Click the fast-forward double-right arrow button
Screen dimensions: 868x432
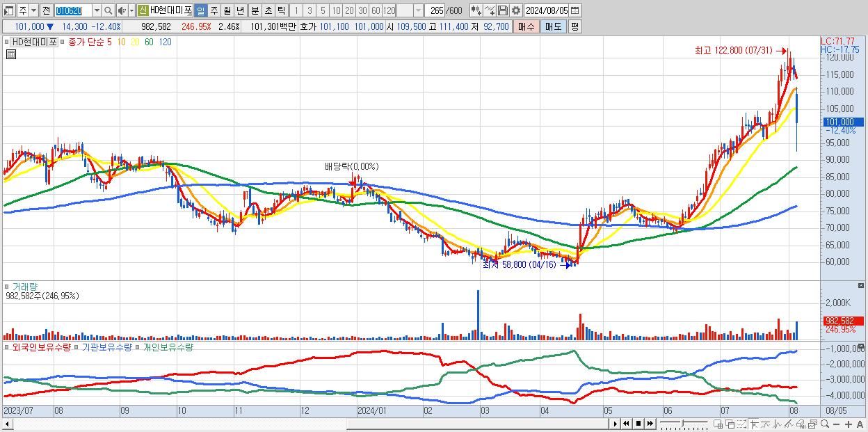650,424
